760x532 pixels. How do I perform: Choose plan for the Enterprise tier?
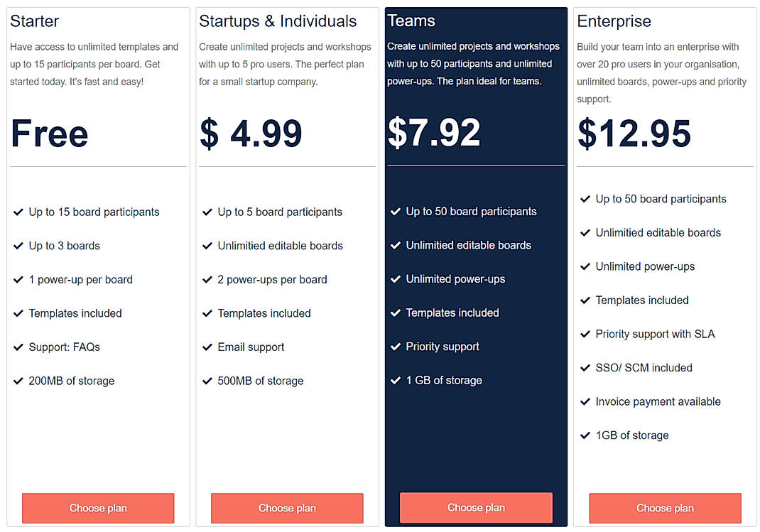click(665, 508)
